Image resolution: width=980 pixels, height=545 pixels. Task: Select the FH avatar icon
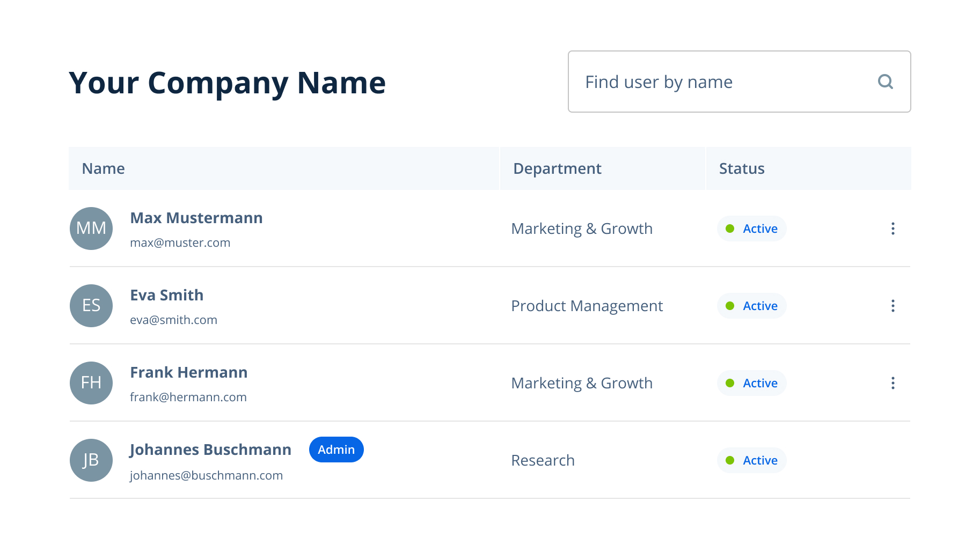pos(91,383)
